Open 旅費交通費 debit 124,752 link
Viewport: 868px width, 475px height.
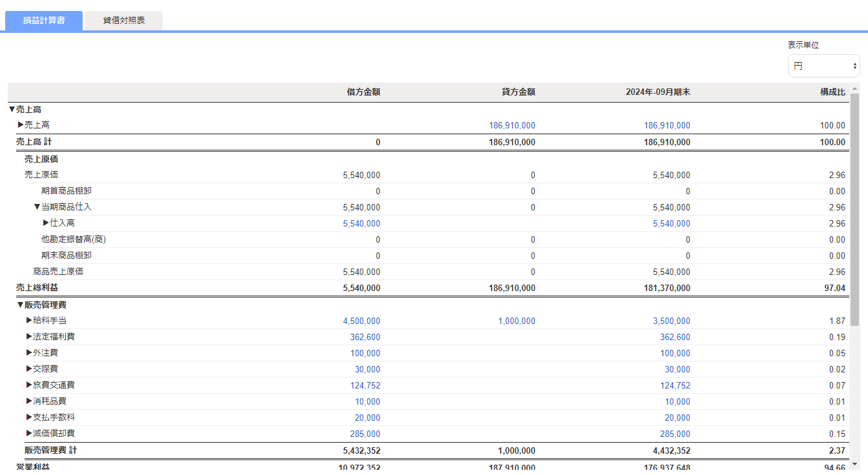tap(366, 385)
